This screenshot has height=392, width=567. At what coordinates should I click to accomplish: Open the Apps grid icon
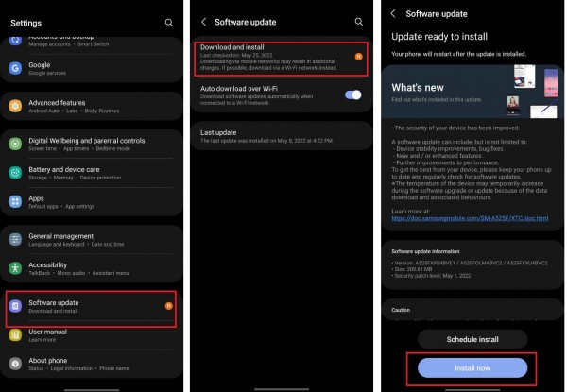(15, 201)
